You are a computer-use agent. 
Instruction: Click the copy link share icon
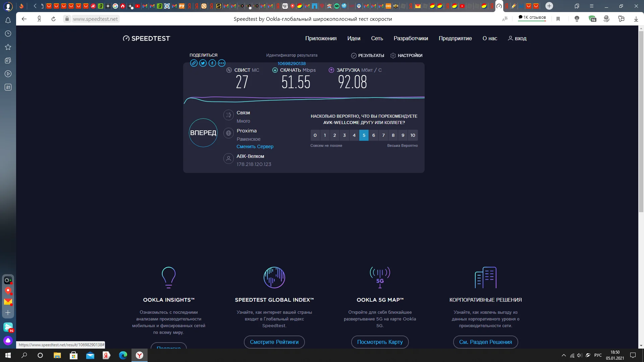click(x=194, y=63)
